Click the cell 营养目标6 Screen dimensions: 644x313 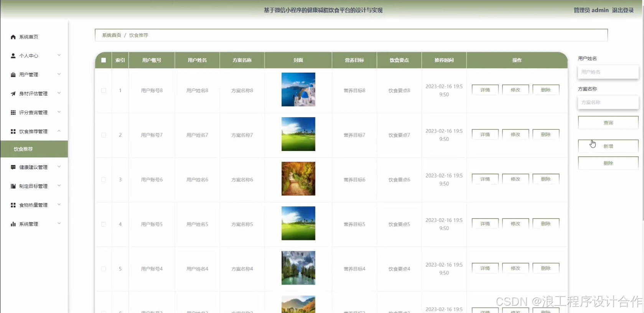(x=354, y=180)
